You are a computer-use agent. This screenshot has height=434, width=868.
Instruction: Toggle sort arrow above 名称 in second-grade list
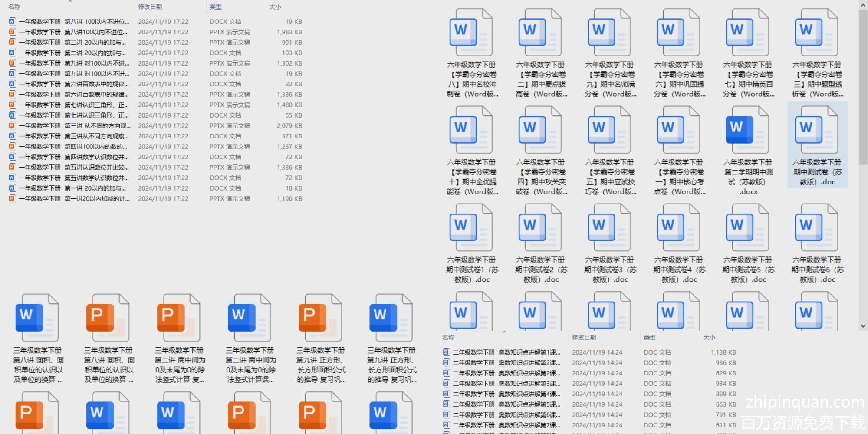(504, 332)
